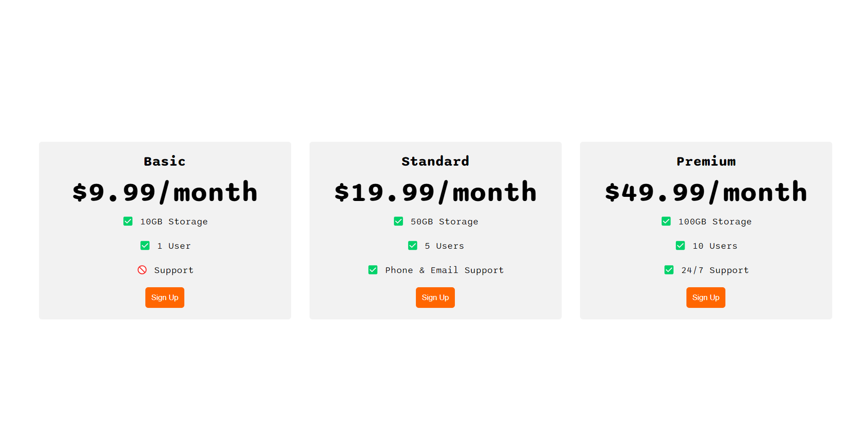
Task: Toggle the 1 User checkbox in Basic plan
Action: pyautogui.click(x=145, y=245)
